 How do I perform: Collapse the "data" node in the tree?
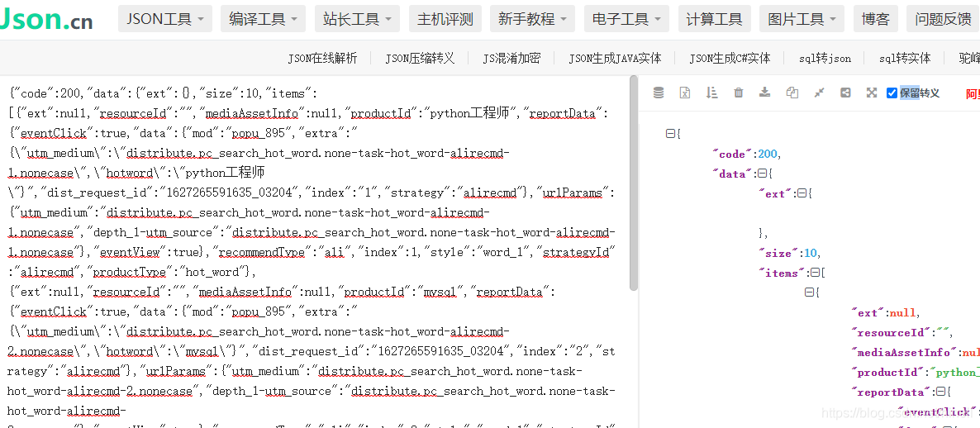(x=762, y=174)
